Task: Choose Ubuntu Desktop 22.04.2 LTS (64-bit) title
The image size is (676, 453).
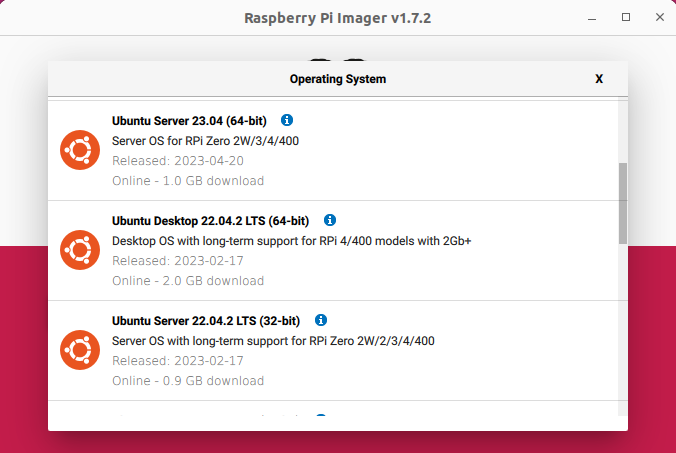Action: coord(210,221)
